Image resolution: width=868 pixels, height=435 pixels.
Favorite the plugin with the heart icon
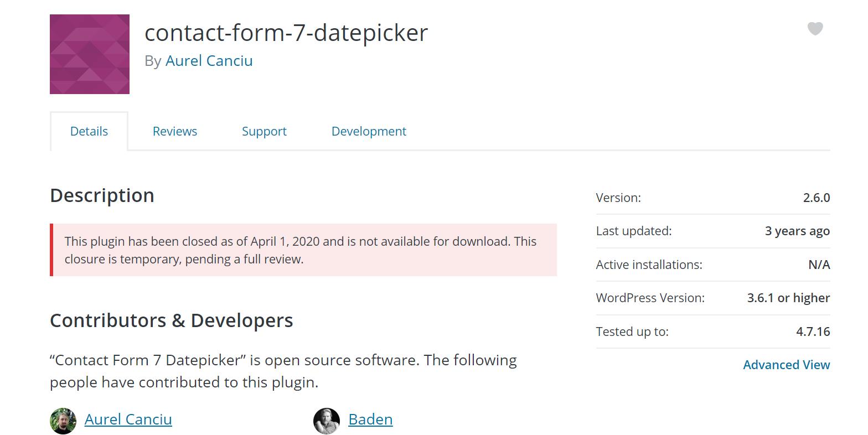(815, 28)
